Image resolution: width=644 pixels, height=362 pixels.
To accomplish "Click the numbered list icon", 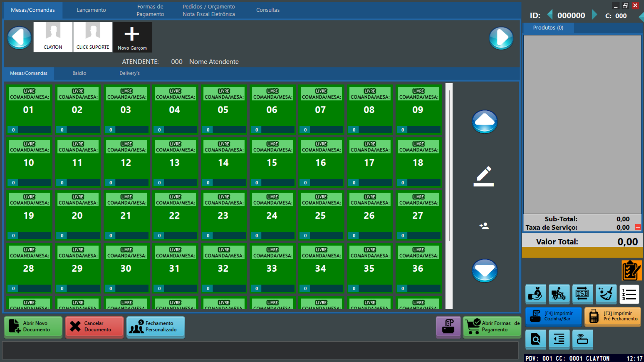I will point(629,294).
